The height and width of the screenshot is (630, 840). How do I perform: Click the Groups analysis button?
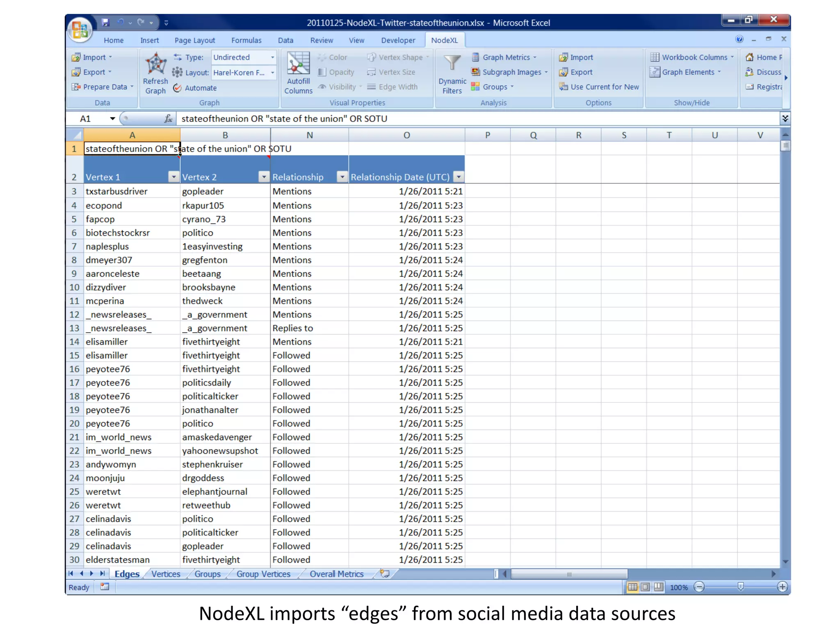click(492, 87)
